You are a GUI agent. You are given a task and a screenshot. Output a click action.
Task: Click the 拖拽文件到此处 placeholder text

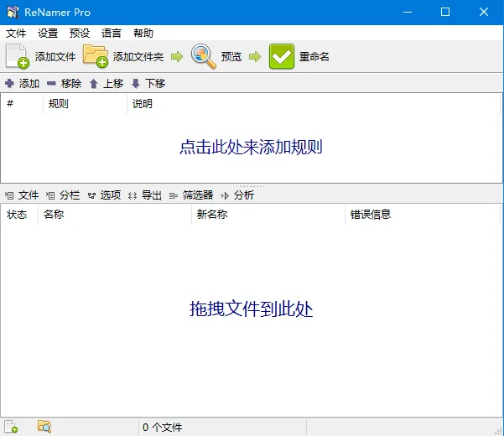pos(251,309)
